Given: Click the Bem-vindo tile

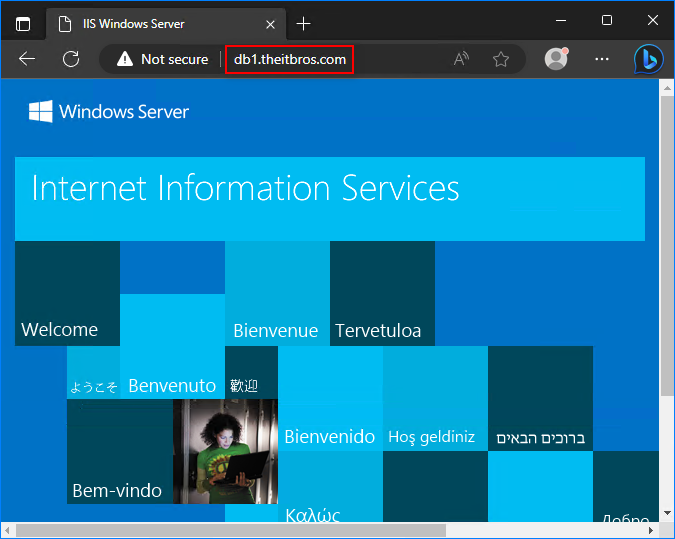Looking at the screenshot, I should pos(120,452).
